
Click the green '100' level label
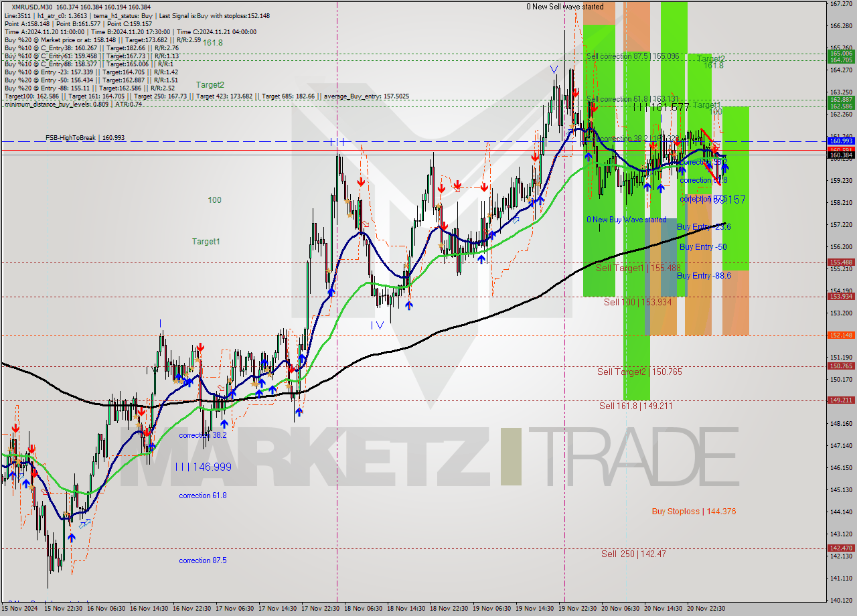tap(214, 200)
